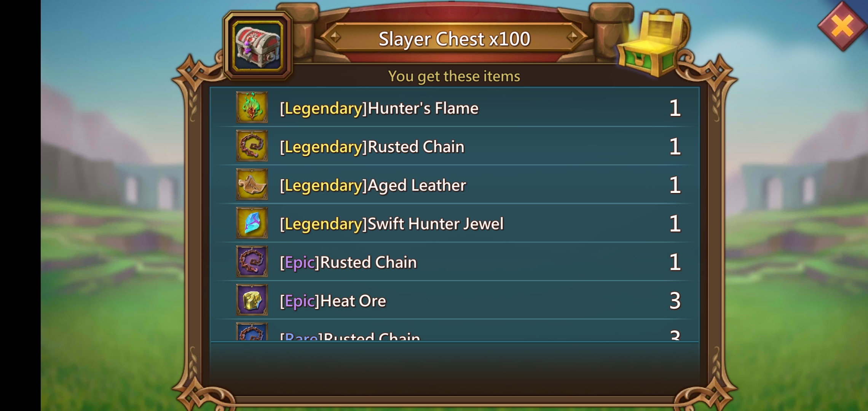Tap the partially visible Rare Rusted Chain icon

tap(252, 331)
